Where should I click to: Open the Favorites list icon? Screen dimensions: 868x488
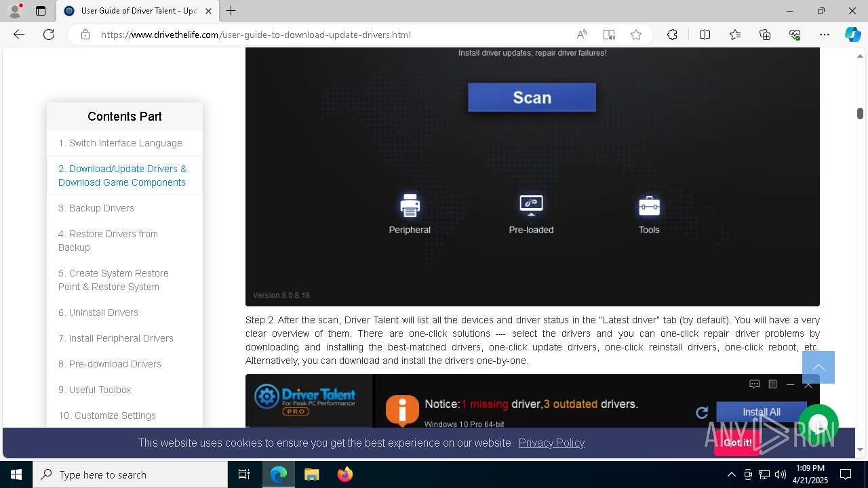point(735,35)
